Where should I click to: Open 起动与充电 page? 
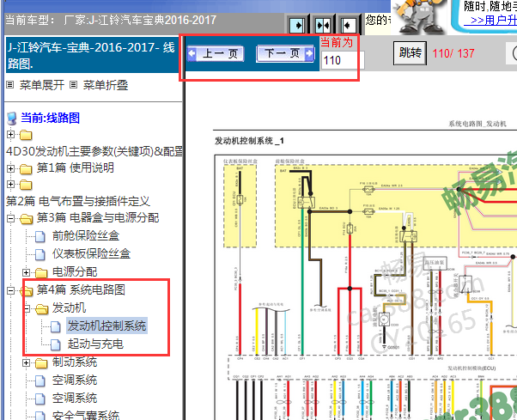95,344
